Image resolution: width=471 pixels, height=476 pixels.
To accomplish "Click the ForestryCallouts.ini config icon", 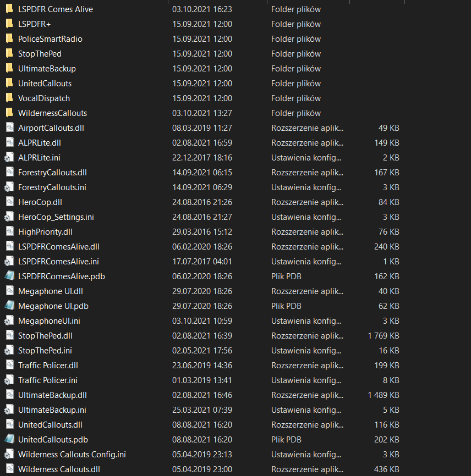I will click(9, 187).
